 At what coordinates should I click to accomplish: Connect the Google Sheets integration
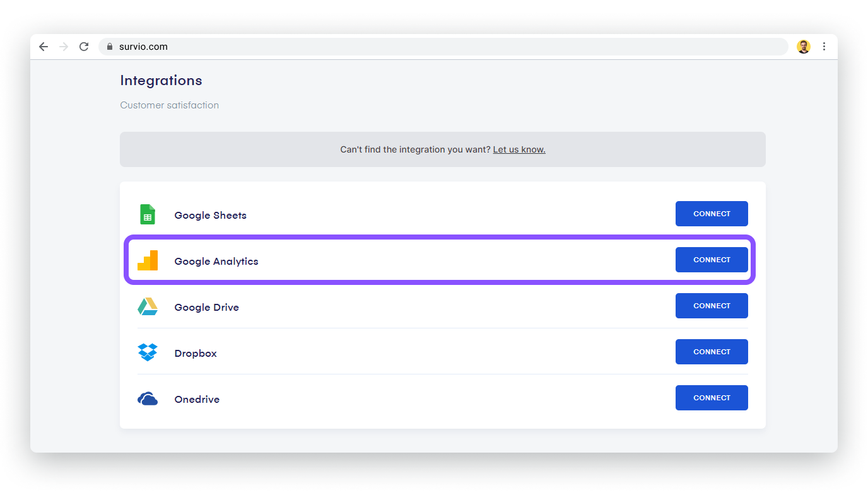click(x=712, y=214)
